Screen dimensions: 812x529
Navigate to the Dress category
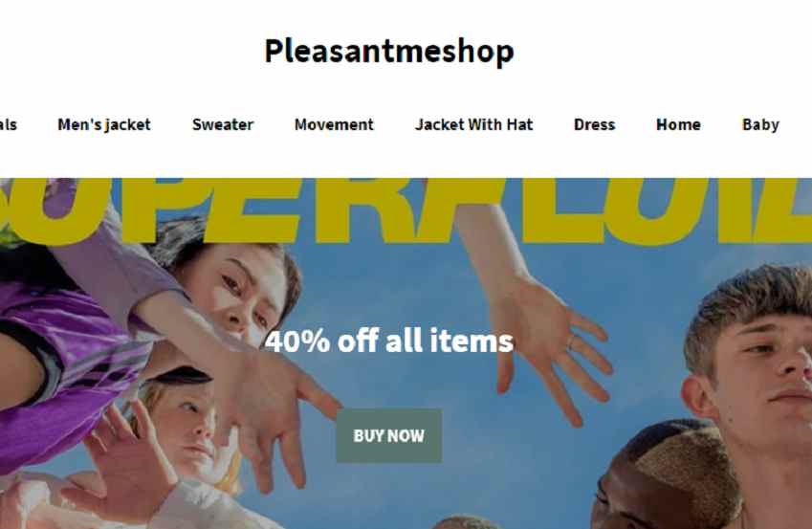click(x=595, y=125)
